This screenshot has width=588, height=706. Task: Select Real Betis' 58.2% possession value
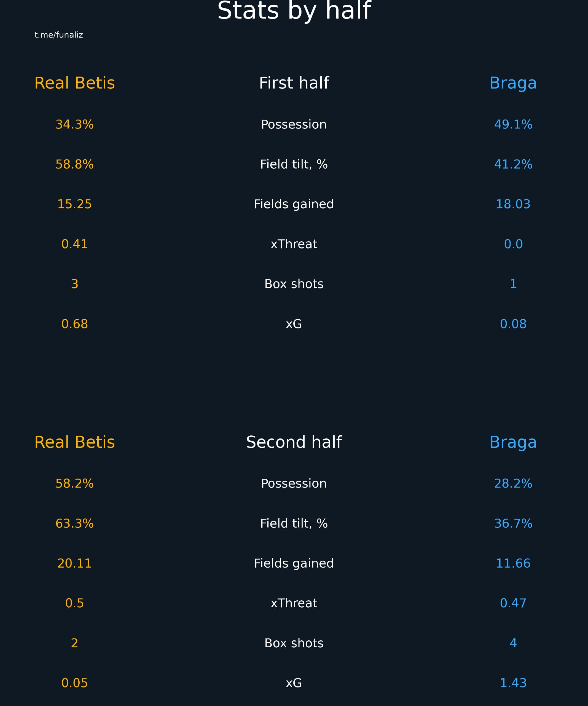coord(75,483)
